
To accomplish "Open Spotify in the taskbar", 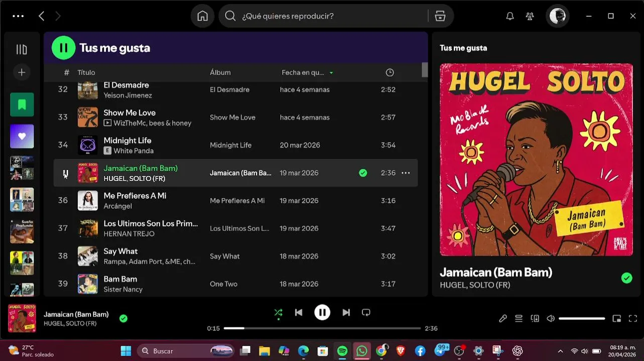I will [342, 350].
